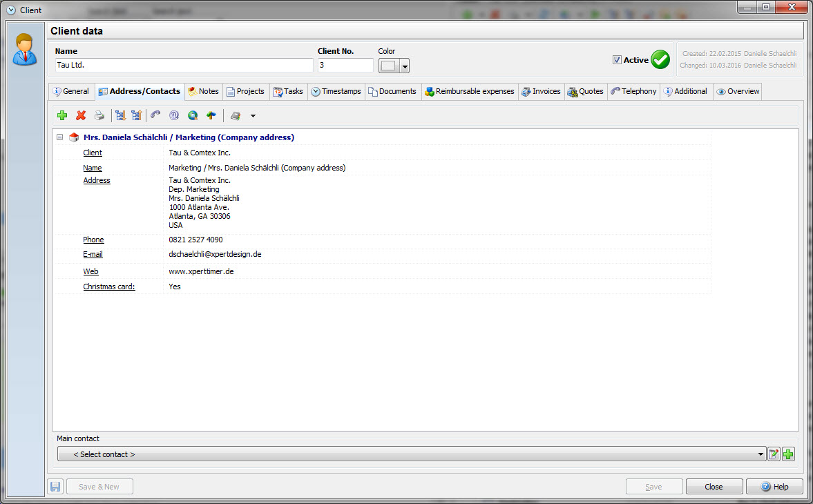
Task: Click the red X delete contact icon
Action: (x=81, y=116)
